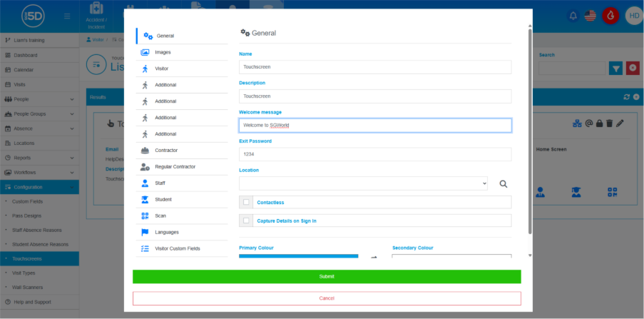The height and width of the screenshot is (319, 644).
Task: Open the Languages settings tab
Action: click(182, 232)
